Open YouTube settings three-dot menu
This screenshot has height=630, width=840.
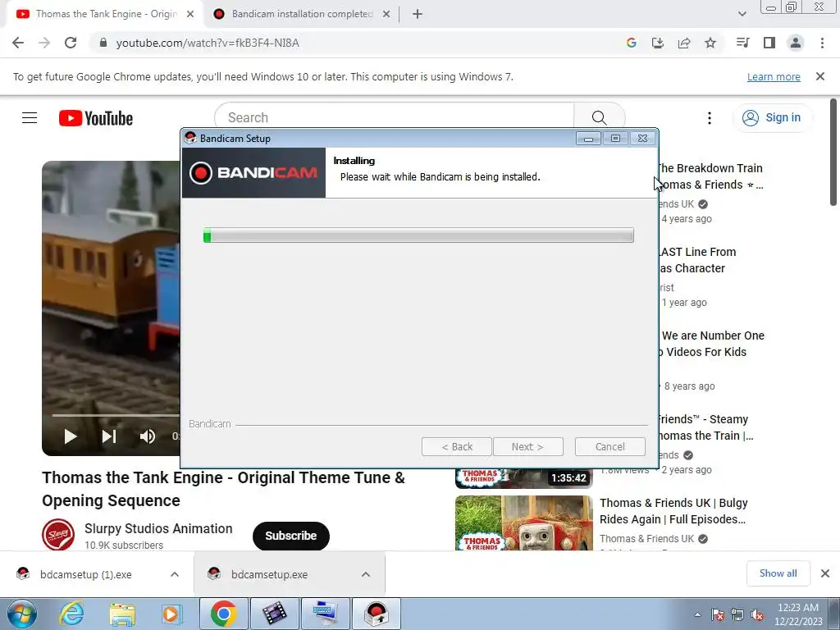point(710,118)
